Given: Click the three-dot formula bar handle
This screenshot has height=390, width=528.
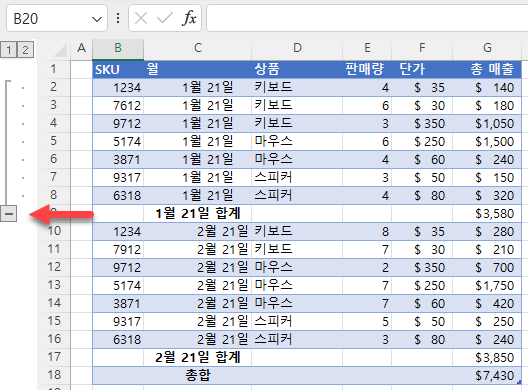Looking at the screenshot, I should pyautogui.click(x=118, y=18).
